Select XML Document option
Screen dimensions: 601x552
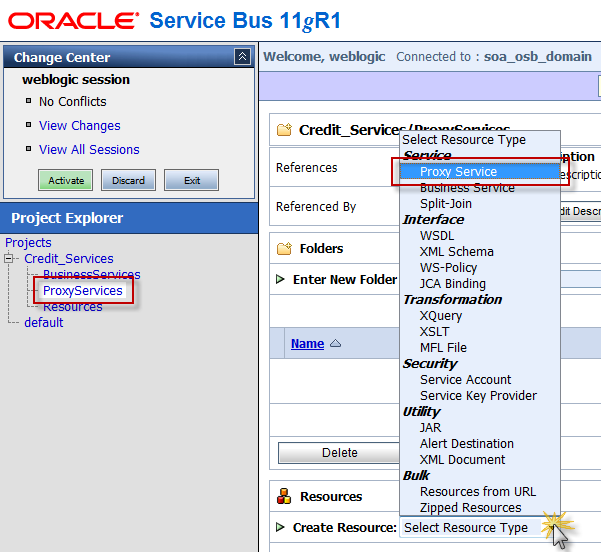[x=462, y=460]
